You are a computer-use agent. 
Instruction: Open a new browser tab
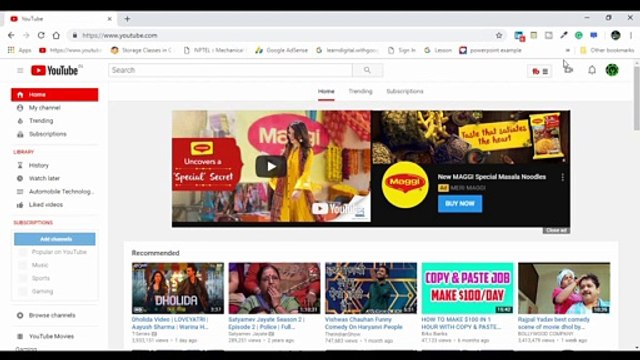[127, 19]
